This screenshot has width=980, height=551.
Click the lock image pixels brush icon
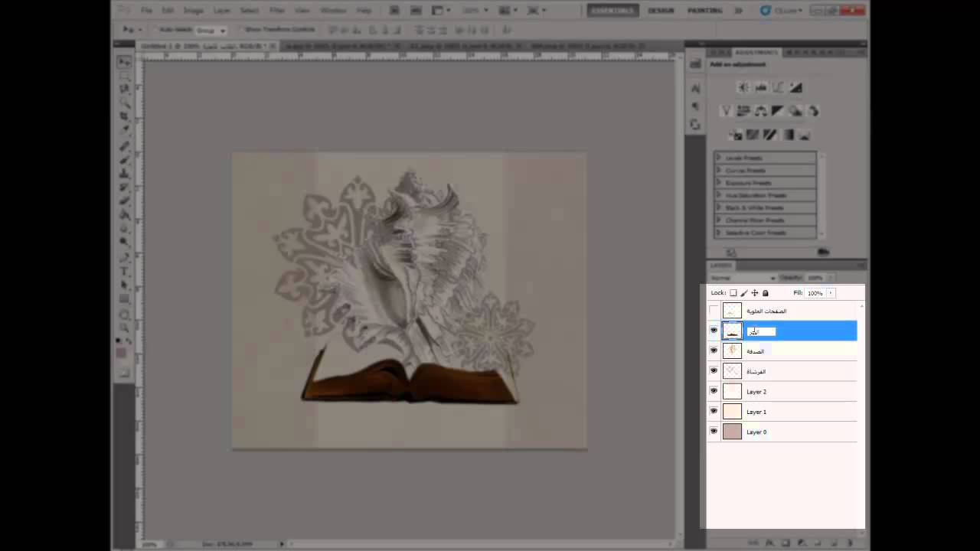[x=743, y=293]
